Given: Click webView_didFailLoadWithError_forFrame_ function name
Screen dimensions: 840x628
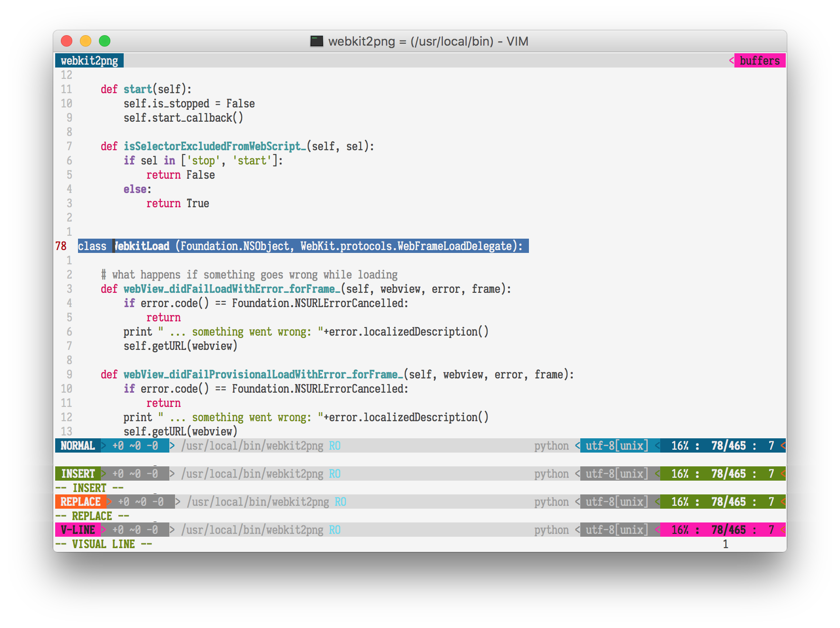Looking at the screenshot, I should click(232, 289).
